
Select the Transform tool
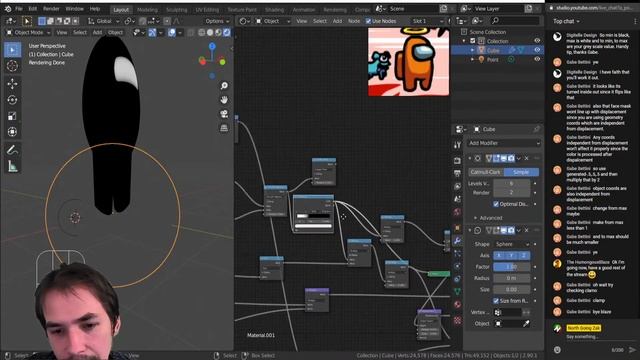click(12, 132)
